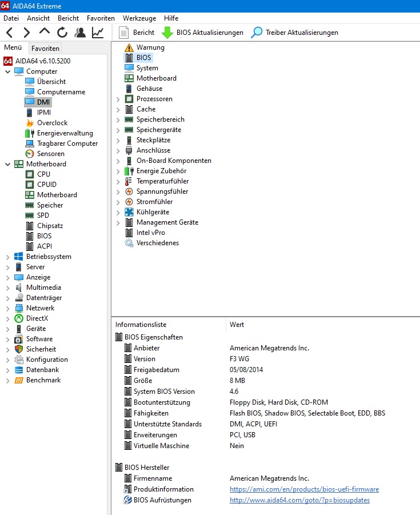Select the Speicher memory item
Viewport: 420px width, 515px height.
point(44,205)
